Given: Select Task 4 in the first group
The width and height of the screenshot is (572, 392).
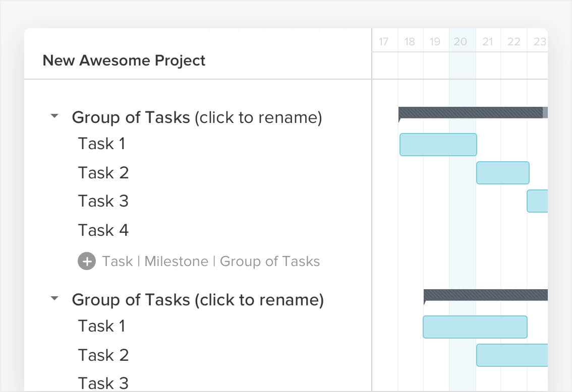Looking at the screenshot, I should (103, 230).
